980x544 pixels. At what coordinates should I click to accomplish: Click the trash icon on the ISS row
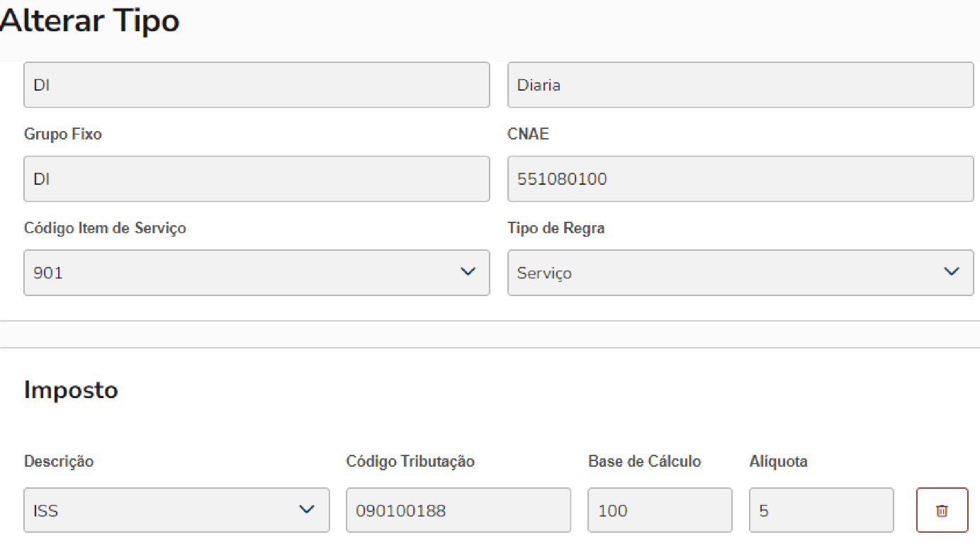click(x=942, y=510)
